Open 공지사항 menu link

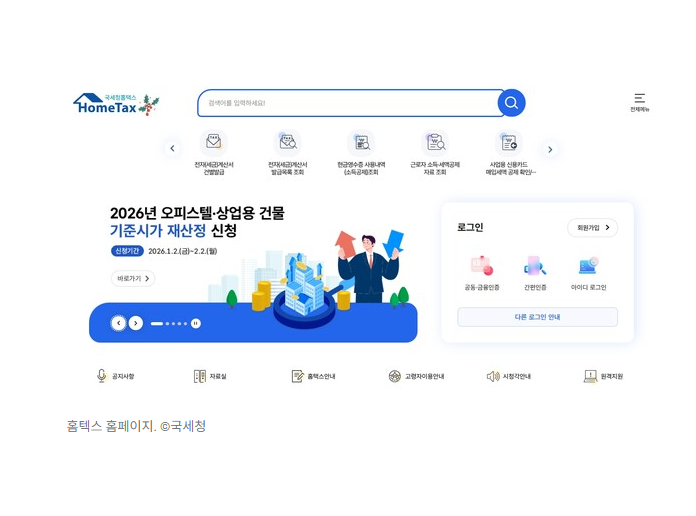coord(115,376)
